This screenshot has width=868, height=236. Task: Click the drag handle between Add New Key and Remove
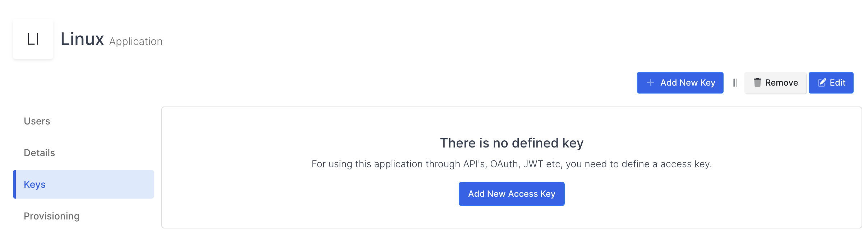(734, 82)
